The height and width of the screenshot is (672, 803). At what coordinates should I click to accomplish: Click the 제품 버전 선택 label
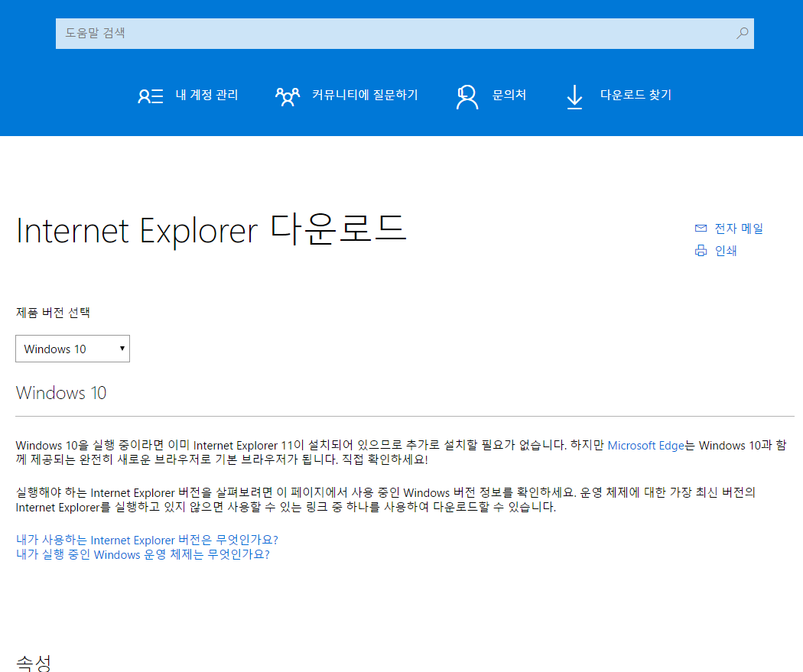click(x=54, y=312)
